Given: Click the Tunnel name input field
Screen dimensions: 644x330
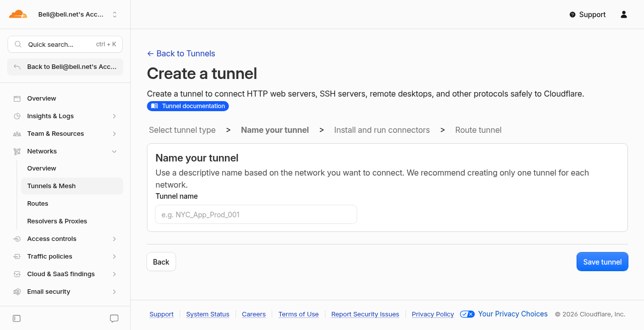Looking at the screenshot, I should [x=256, y=214].
